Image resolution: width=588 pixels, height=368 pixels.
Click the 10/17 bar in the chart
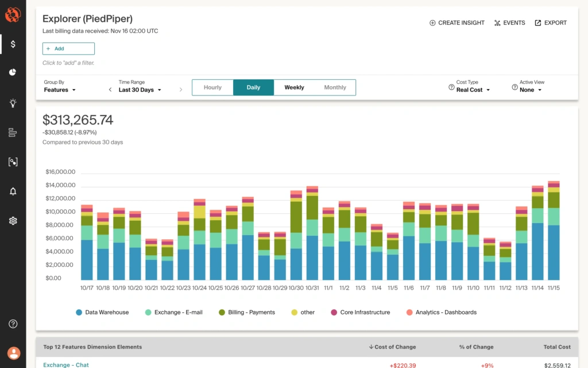pos(87,242)
